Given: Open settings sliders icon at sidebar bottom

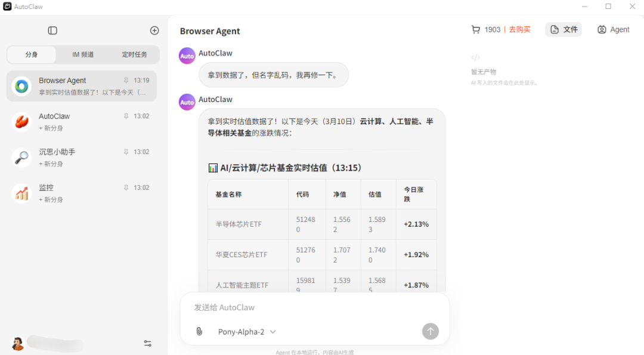Looking at the screenshot, I should (147, 343).
